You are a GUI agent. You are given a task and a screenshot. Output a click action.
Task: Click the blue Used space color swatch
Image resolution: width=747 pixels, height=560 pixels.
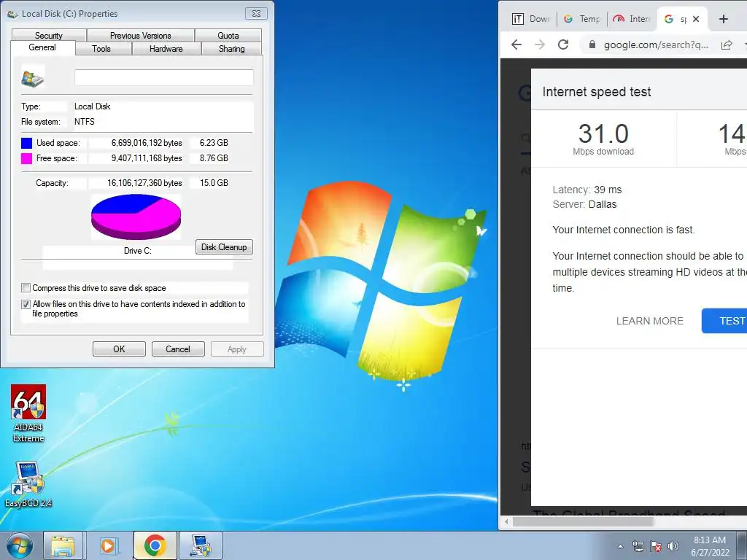tap(27, 143)
